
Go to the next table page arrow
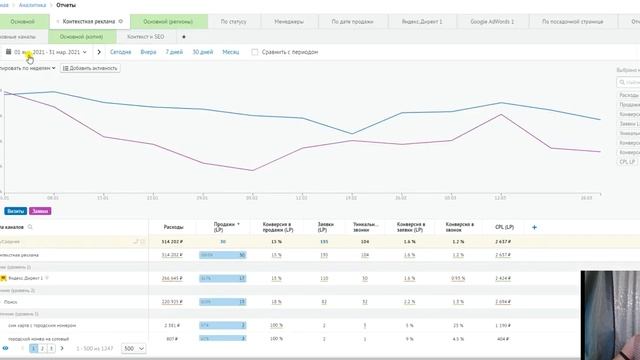pos(62,348)
